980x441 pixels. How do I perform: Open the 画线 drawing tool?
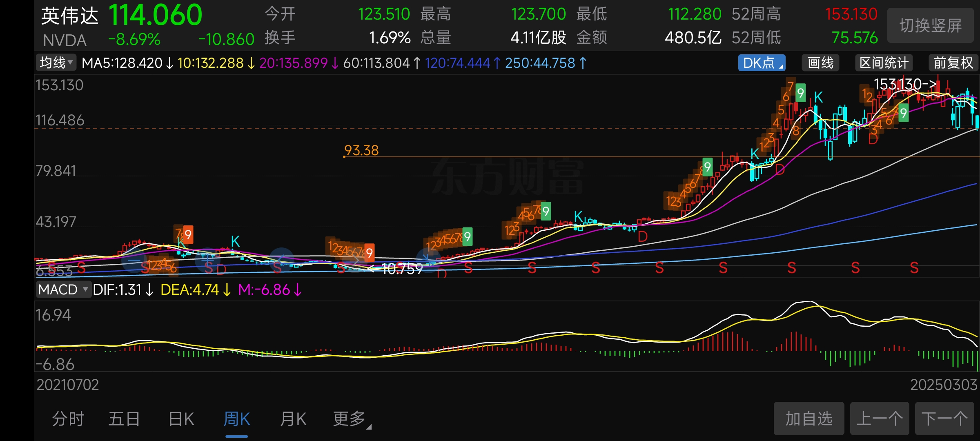tap(820, 63)
